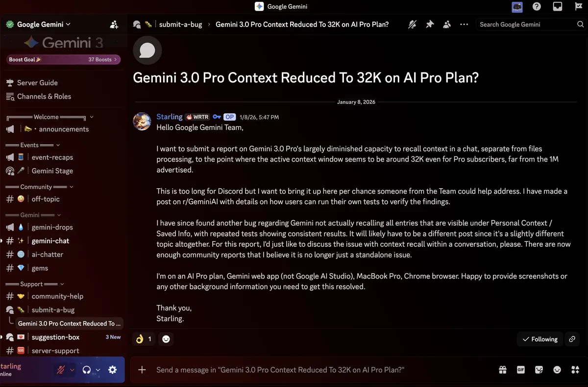Open user settings with the gear icon
The image size is (588, 387).
pyautogui.click(x=112, y=370)
